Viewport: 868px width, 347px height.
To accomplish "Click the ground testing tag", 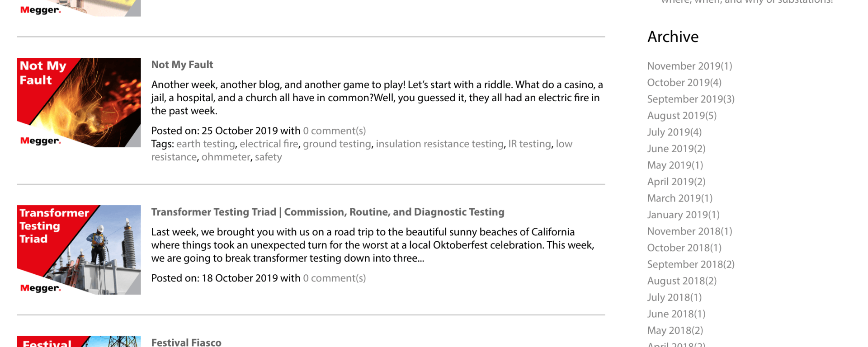I will [x=337, y=144].
